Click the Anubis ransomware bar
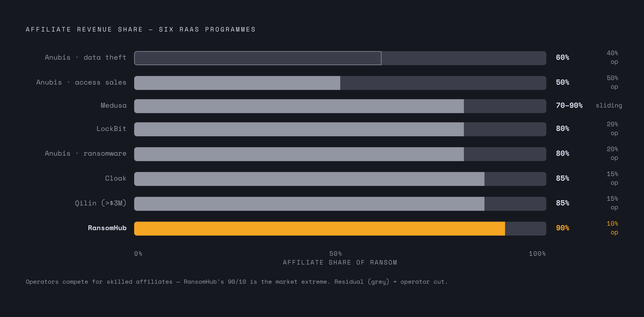This screenshot has height=317, width=644. (299, 154)
